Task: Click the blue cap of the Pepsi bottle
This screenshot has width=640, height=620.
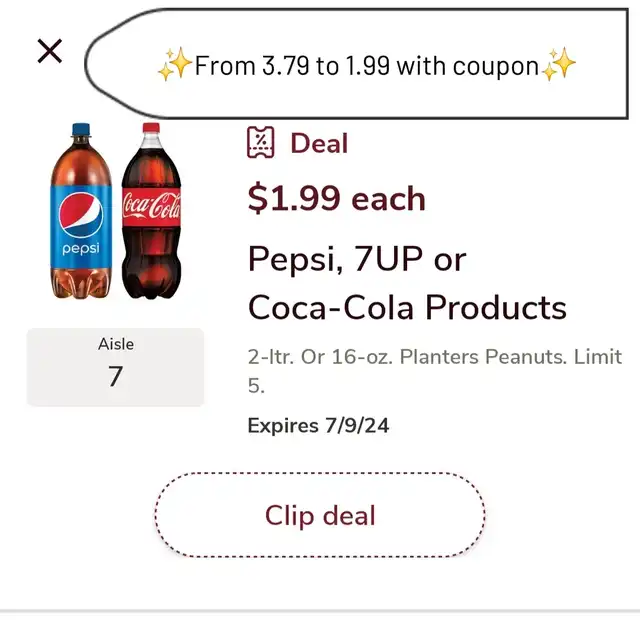Action: pos(81,129)
